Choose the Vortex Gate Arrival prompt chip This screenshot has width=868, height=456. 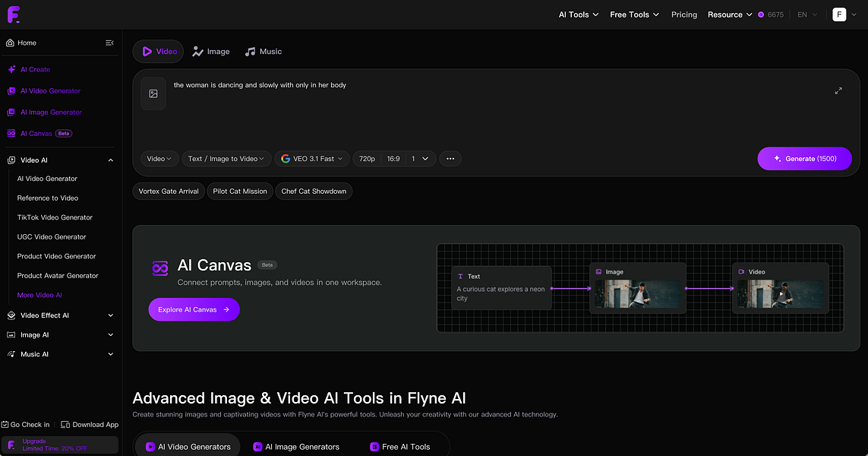point(169,192)
